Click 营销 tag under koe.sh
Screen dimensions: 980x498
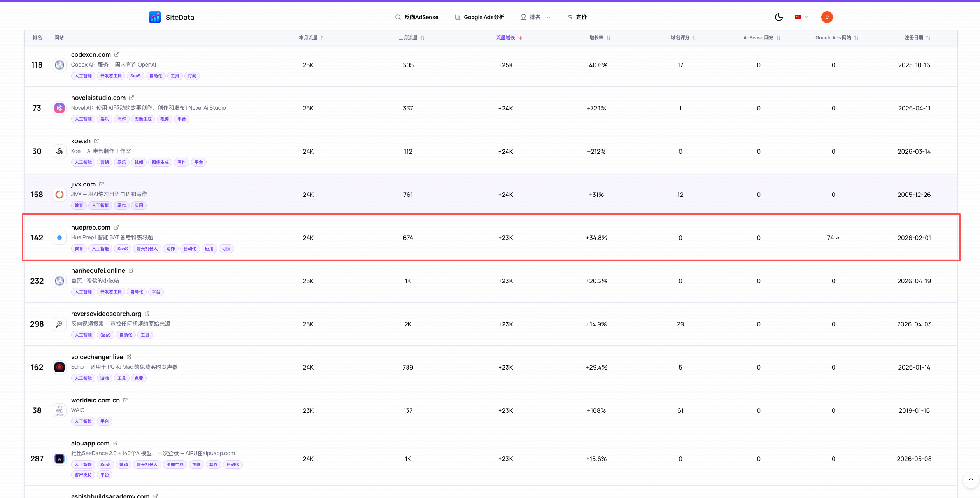point(105,162)
